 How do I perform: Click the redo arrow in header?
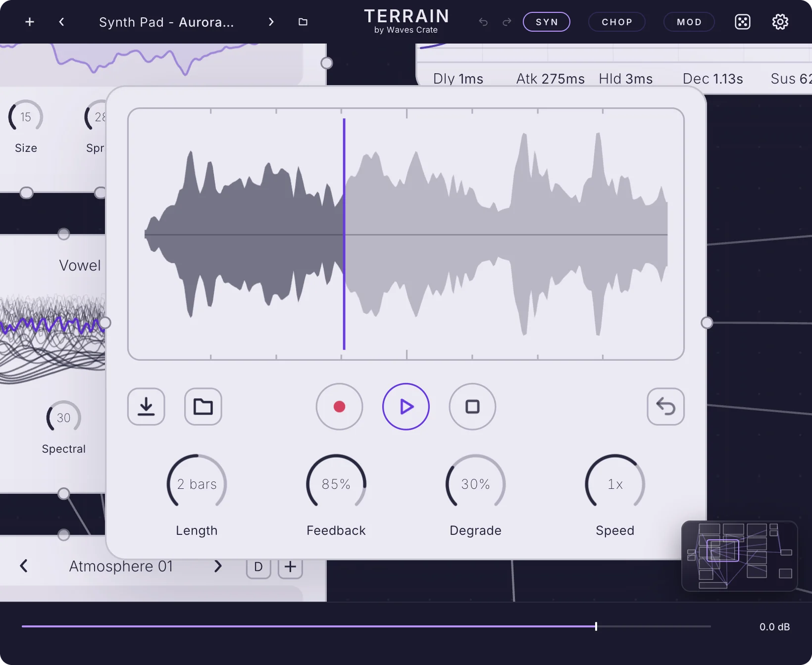507,22
